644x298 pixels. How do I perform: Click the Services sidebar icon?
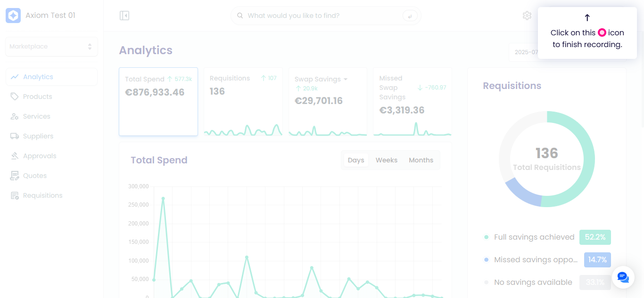[x=15, y=116]
